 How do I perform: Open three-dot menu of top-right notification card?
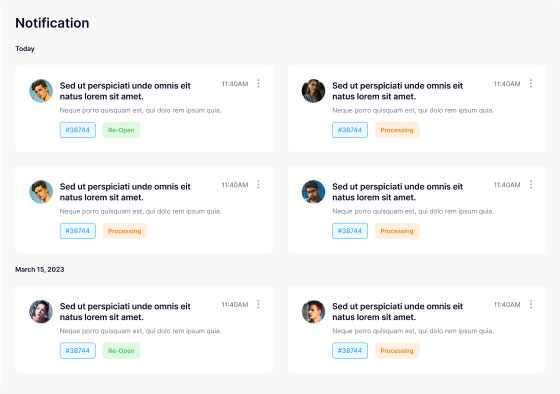tap(531, 84)
